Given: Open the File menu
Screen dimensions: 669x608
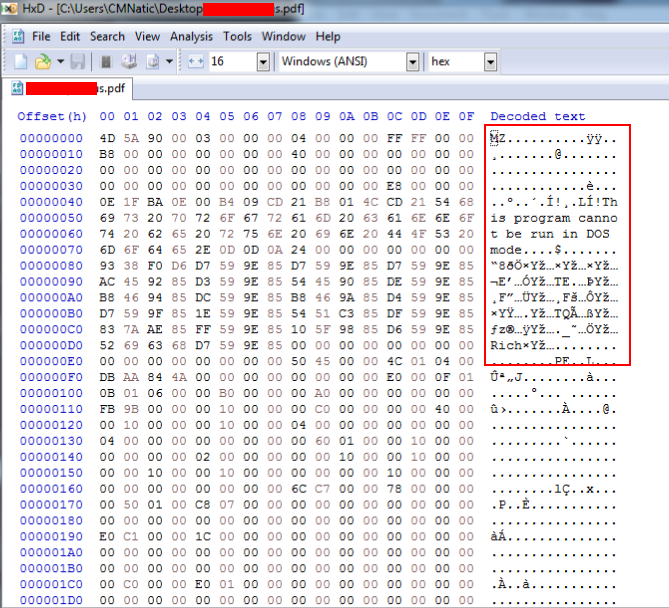Looking at the screenshot, I should click(x=41, y=37).
